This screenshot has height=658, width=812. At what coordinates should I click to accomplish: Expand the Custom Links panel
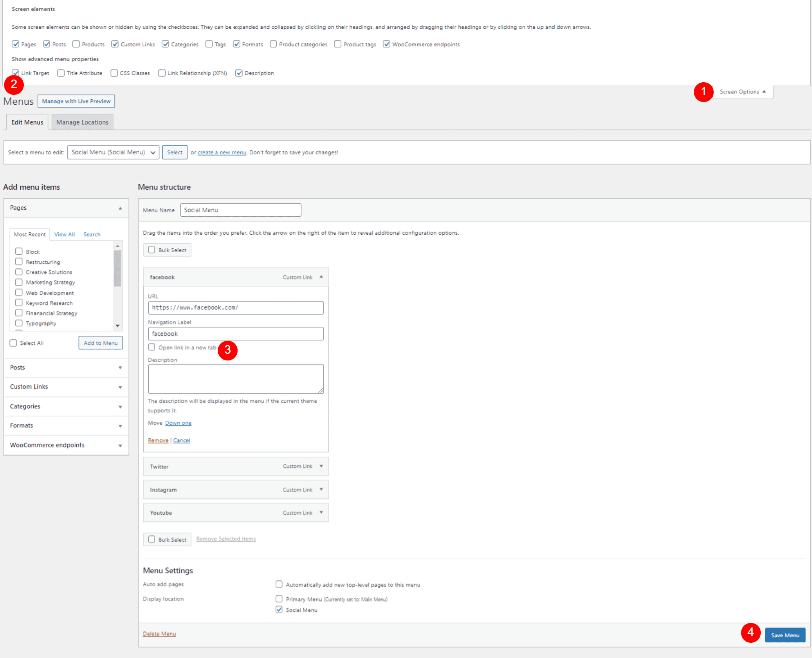click(66, 387)
